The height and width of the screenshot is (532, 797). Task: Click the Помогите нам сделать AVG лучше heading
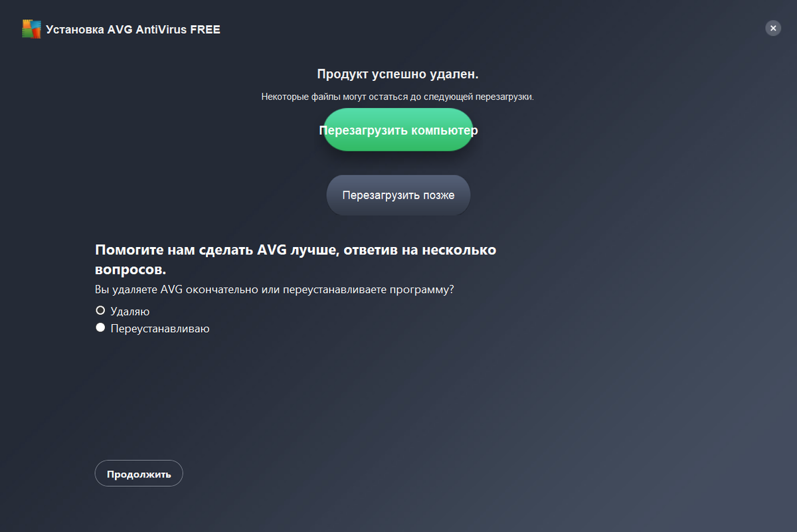pos(296,260)
